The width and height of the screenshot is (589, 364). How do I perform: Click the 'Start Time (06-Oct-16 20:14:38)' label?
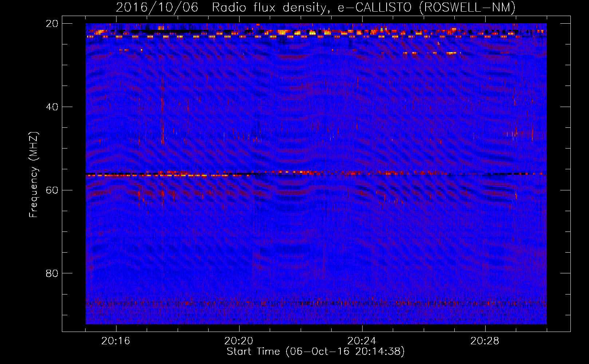[x=316, y=352]
